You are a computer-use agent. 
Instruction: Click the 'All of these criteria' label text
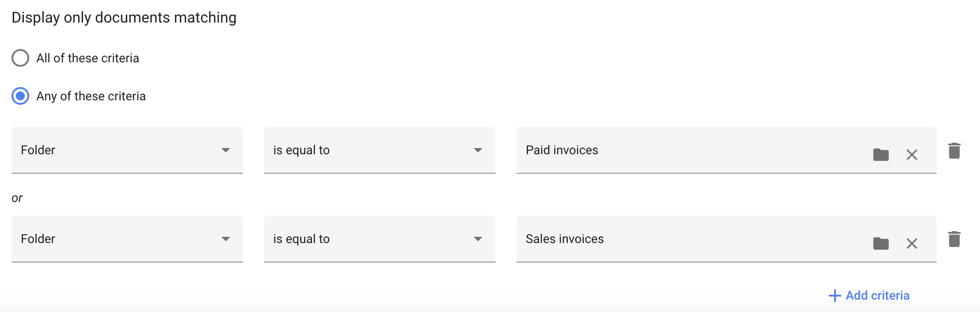87,58
